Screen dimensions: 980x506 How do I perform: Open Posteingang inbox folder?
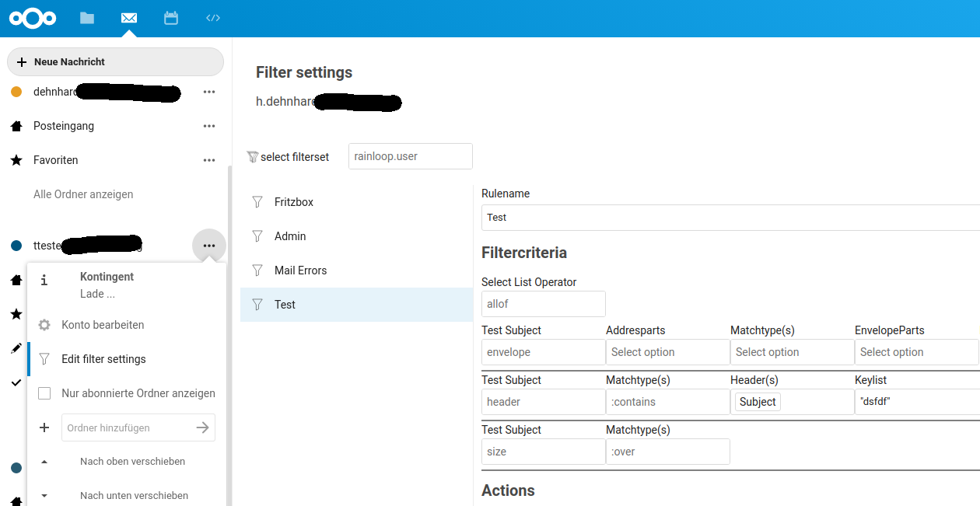[64, 126]
